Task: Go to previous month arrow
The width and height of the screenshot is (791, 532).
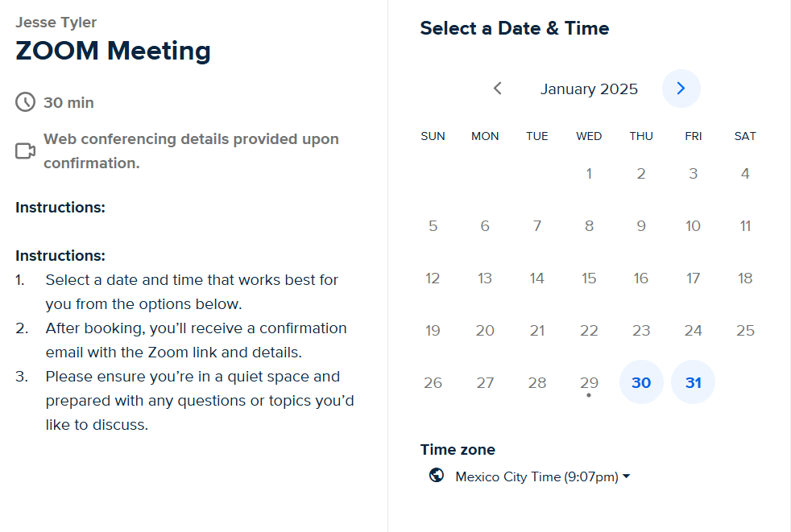Action: pyautogui.click(x=498, y=89)
